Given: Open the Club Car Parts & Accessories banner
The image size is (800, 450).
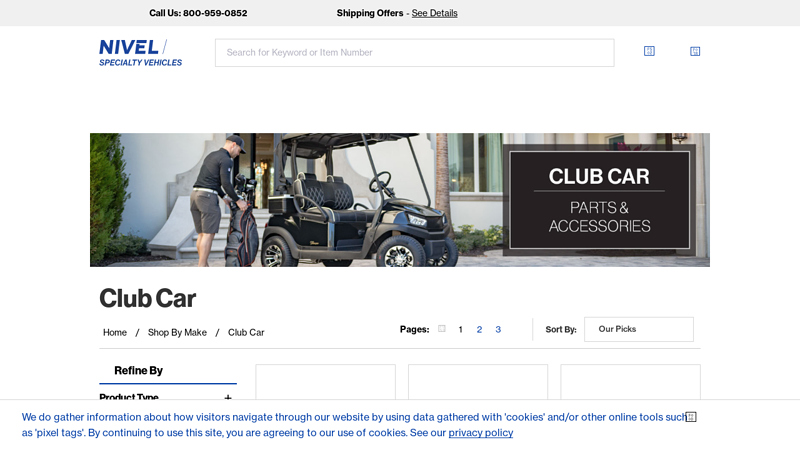Looking at the screenshot, I should point(399,200).
